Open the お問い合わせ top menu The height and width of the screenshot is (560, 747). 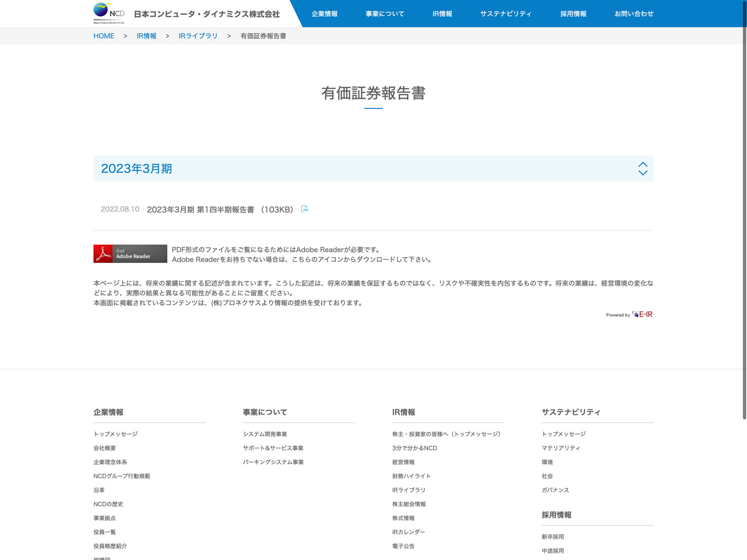[x=634, y=14]
